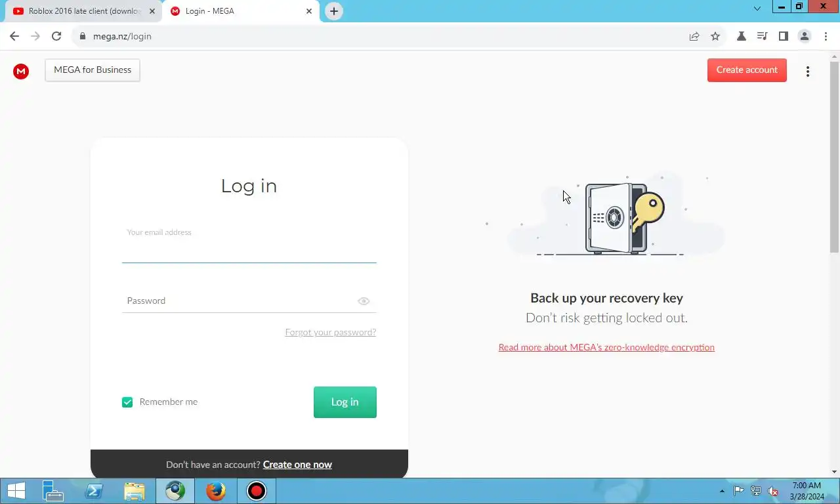Open Action Center flag icon
This screenshot has height=504, width=840.
pyautogui.click(x=739, y=491)
